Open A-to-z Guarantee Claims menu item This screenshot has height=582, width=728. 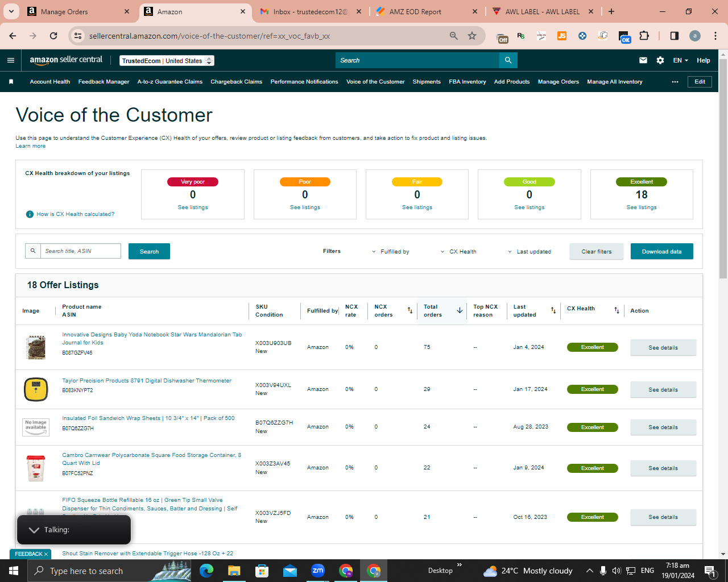coord(170,82)
